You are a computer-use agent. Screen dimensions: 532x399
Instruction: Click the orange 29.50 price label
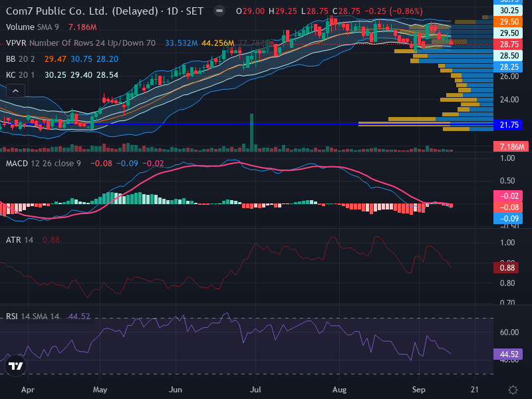[x=508, y=22]
